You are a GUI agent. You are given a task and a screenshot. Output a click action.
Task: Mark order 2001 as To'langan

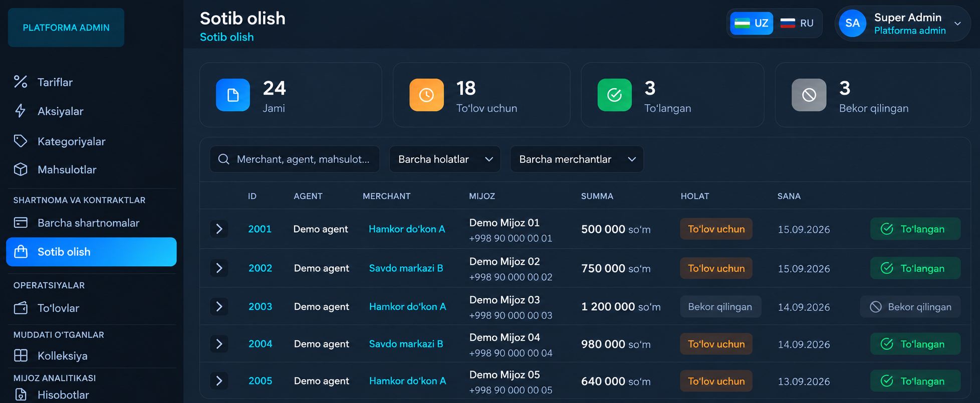(x=915, y=229)
